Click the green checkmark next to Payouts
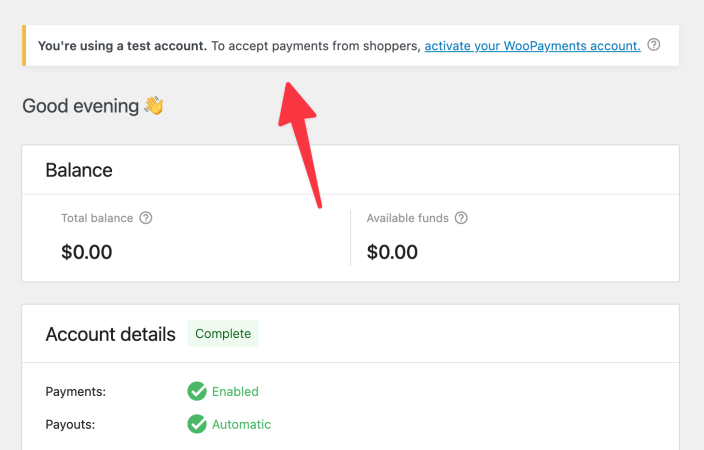Screen dimensions: 704x450 [197, 424]
